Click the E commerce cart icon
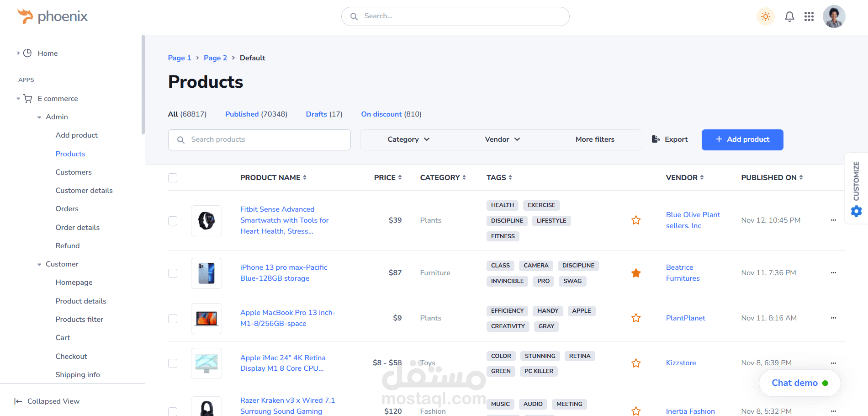This screenshot has width=868, height=416. click(x=27, y=98)
